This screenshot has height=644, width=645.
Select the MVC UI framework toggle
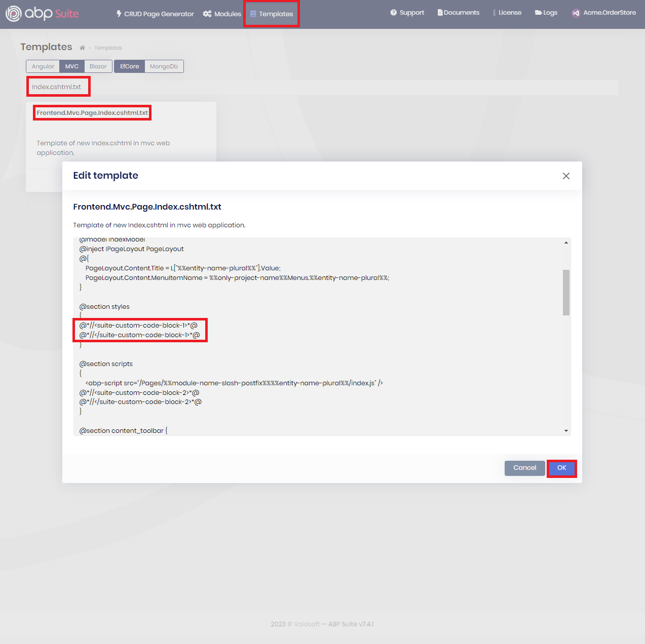(x=72, y=66)
